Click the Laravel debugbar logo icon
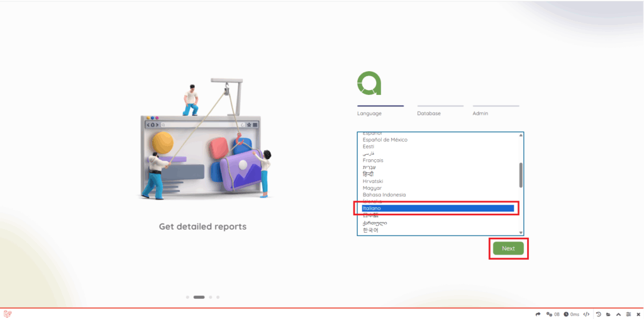 [x=8, y=313]
